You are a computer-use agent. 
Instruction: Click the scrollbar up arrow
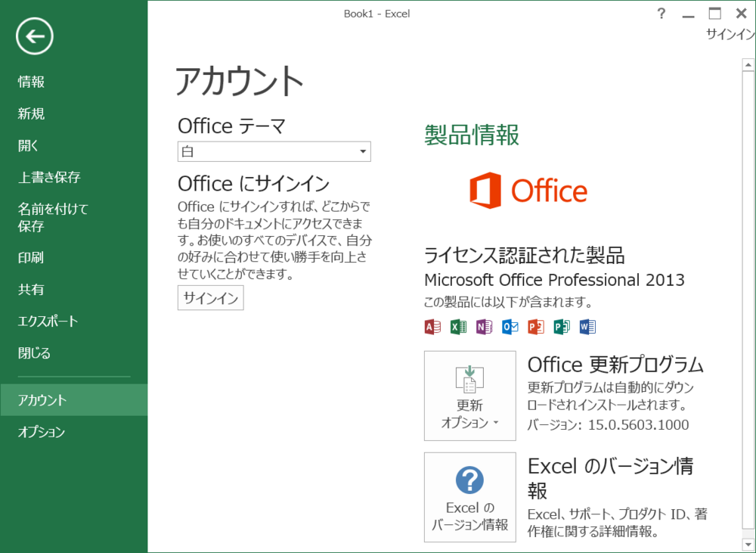[x=748, y=64]
